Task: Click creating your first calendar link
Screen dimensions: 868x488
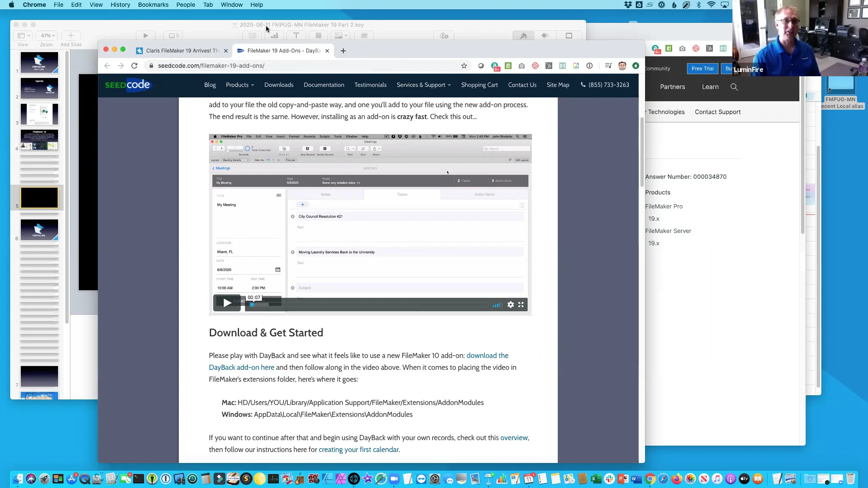Action: [x=359, y=449]
